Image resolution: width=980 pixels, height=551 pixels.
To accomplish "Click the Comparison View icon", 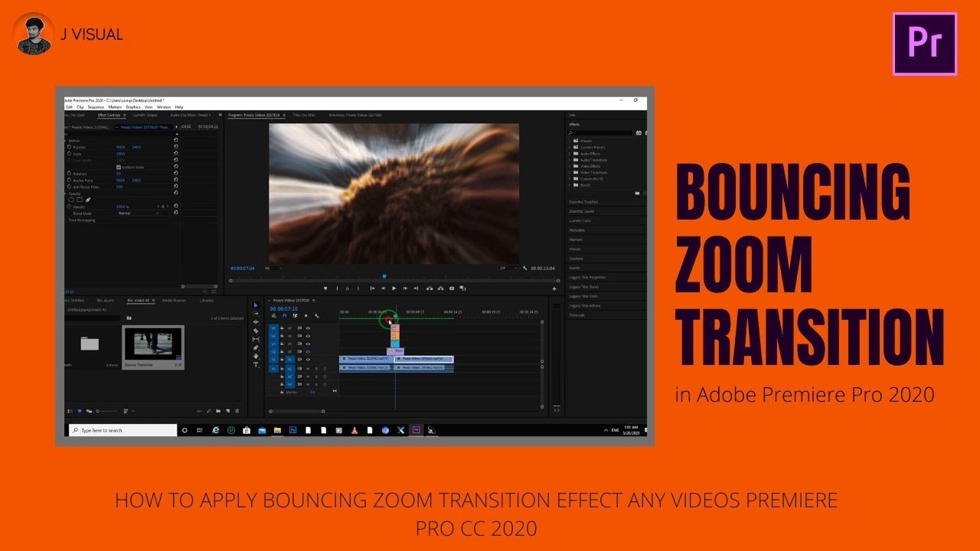I will tap(462, 289).
